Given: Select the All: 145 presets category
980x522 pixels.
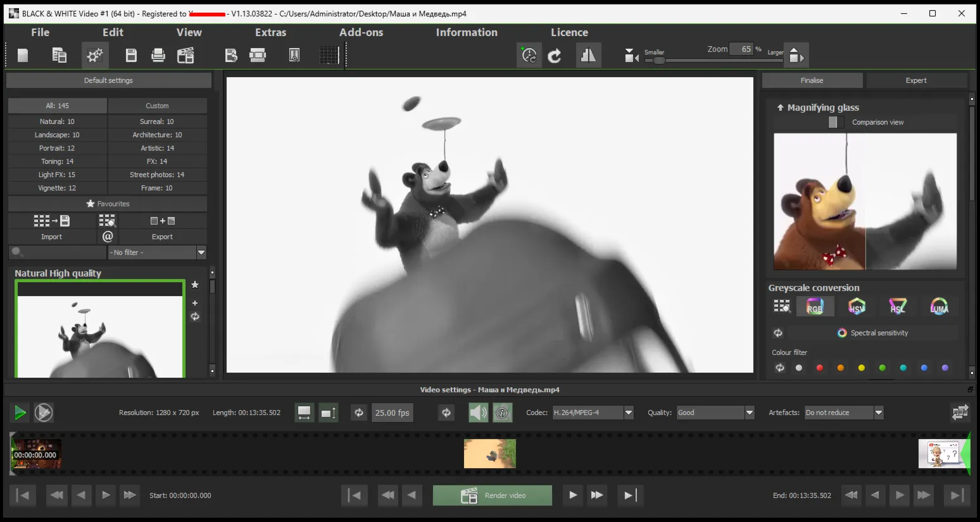Looking at the screenshot, I should click(x=58, y=106).
